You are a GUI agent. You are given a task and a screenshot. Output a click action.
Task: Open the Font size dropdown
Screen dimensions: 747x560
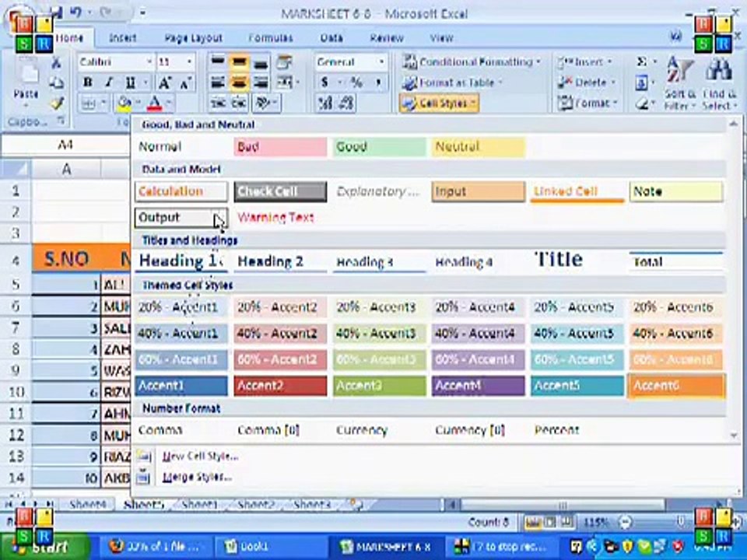pyautogui.click(x=189, y=62)
